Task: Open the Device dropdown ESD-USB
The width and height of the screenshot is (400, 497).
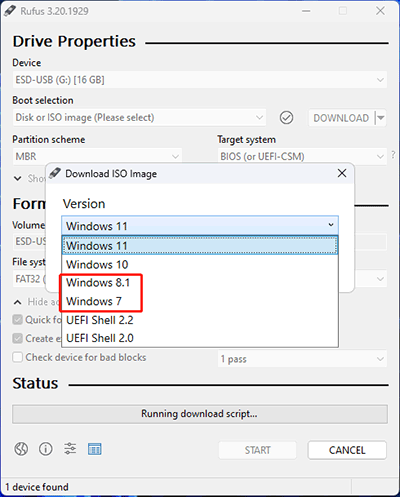Action: point(200,80)
